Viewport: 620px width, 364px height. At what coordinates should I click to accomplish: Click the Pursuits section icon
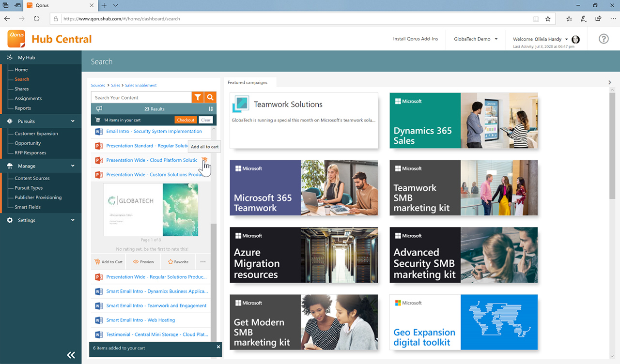10,121
